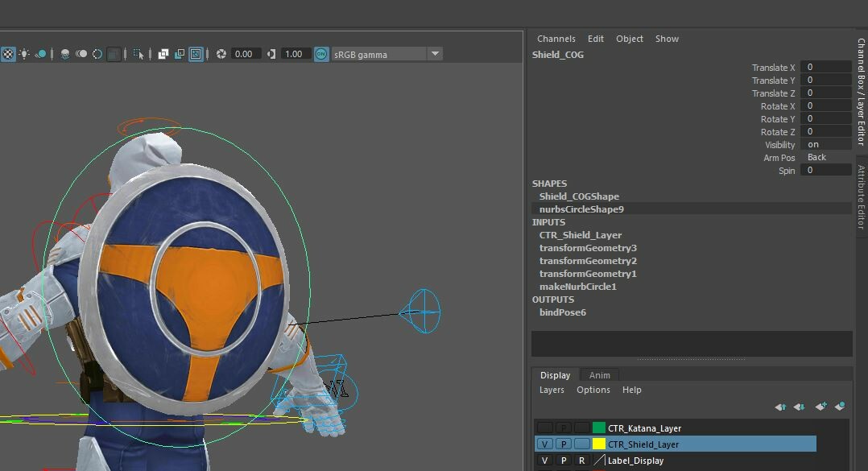Toggle V visibility for CTR_Shield_Layer
The image size is (868, 471).
pos(544,443)
